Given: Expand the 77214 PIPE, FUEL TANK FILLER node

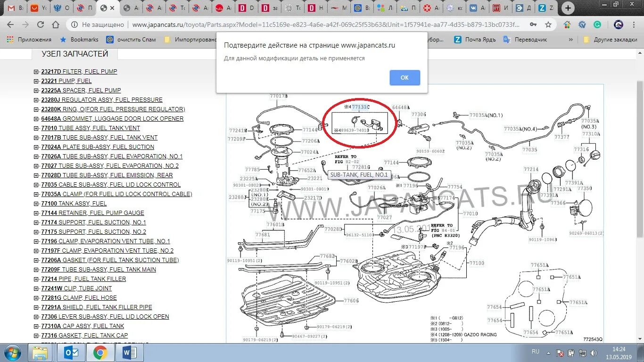Looking at the screenshot, I should point(36,279).
